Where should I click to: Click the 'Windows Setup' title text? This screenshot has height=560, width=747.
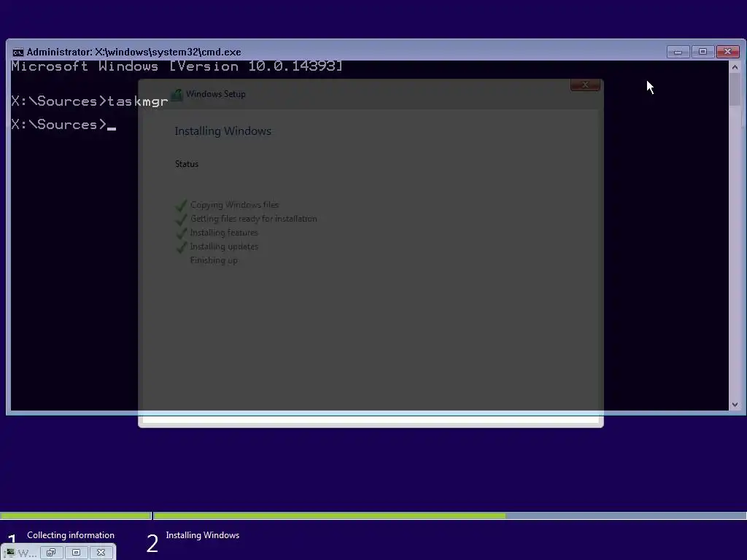[x=216, y=94]
